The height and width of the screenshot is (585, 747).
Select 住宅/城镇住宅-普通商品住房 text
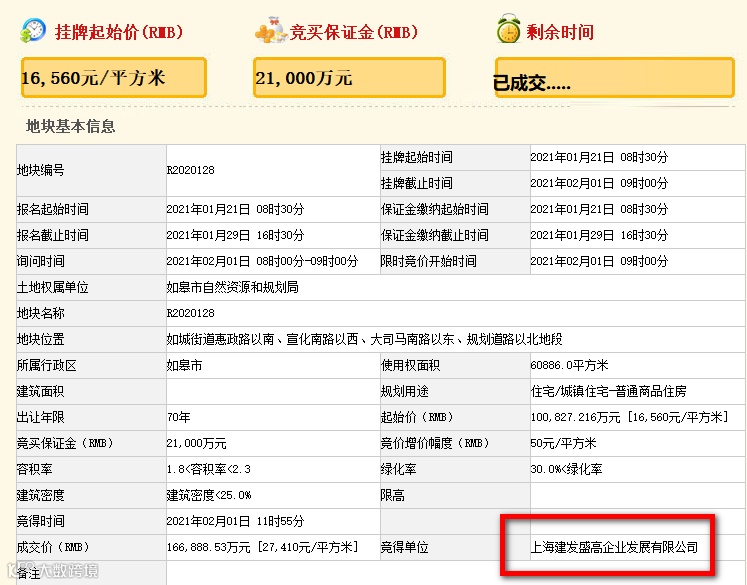609,391
